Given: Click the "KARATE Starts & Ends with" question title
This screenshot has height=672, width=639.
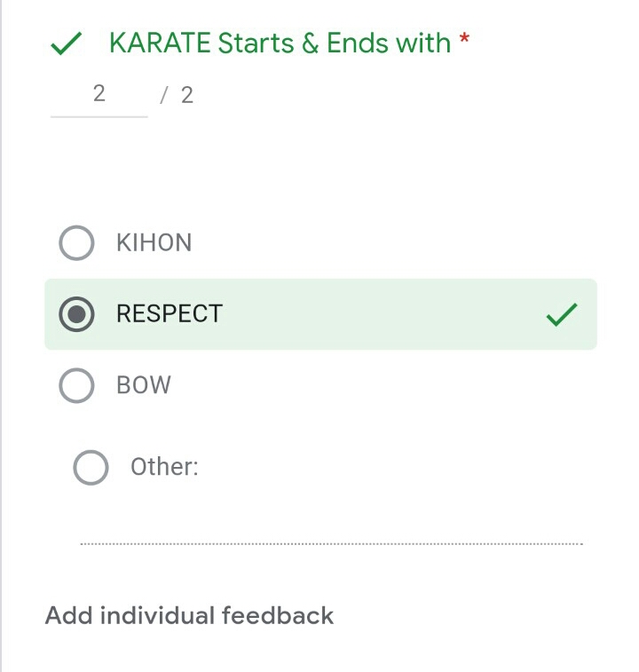Looking at the screenshot, I should 280,43.
